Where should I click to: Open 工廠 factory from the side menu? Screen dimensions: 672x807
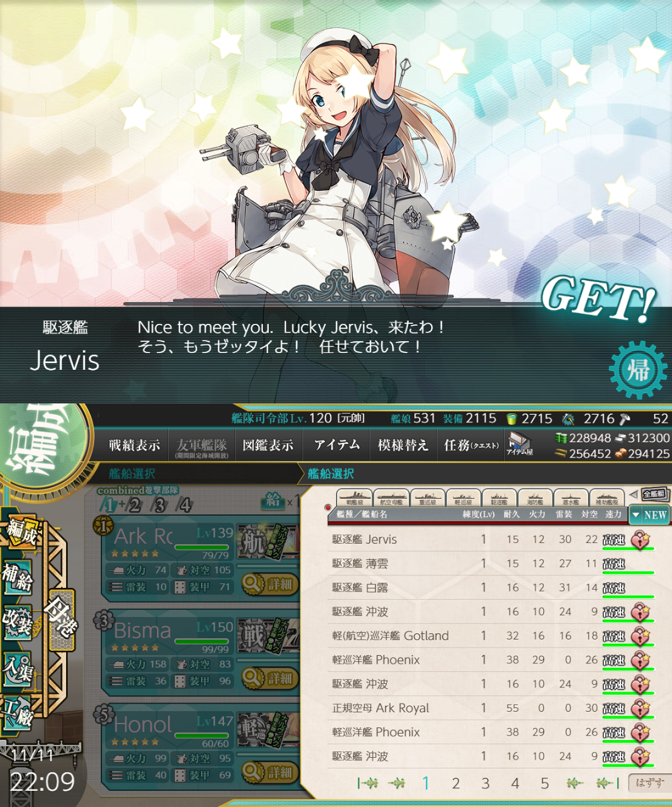(x=17, y=713)
